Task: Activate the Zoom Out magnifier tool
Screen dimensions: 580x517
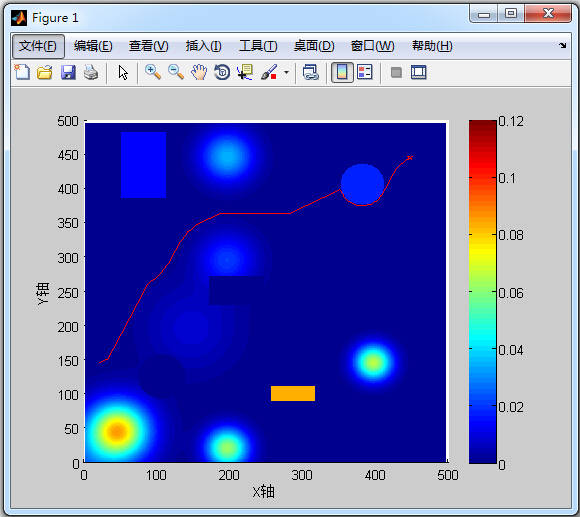Action: 176,72
